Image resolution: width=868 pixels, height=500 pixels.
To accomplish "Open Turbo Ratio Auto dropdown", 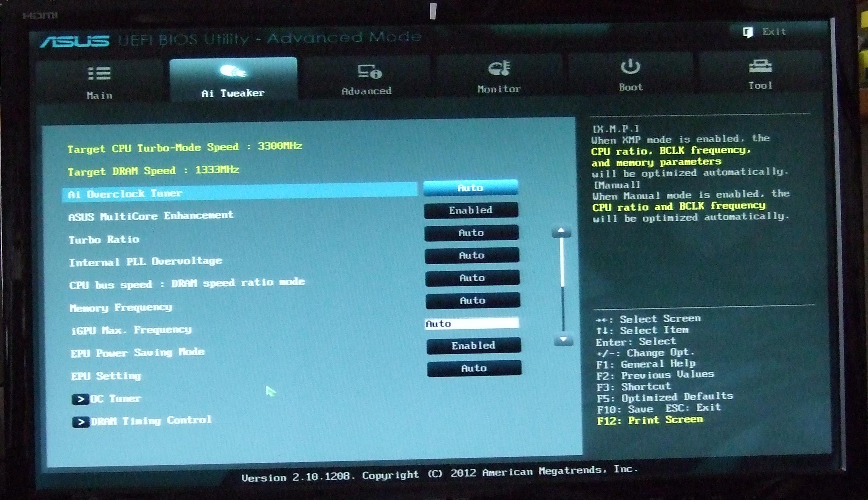I will coord(471,233).
